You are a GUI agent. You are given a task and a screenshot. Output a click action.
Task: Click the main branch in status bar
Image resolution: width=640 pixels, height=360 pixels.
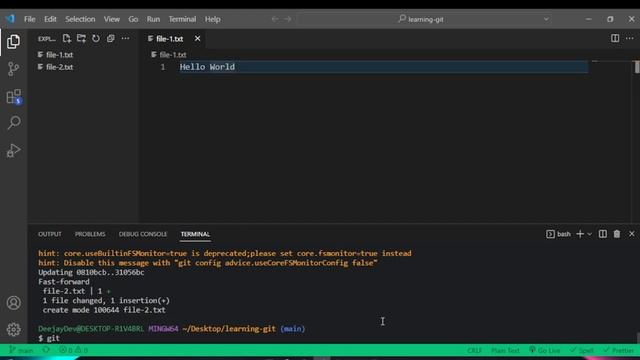21,350
